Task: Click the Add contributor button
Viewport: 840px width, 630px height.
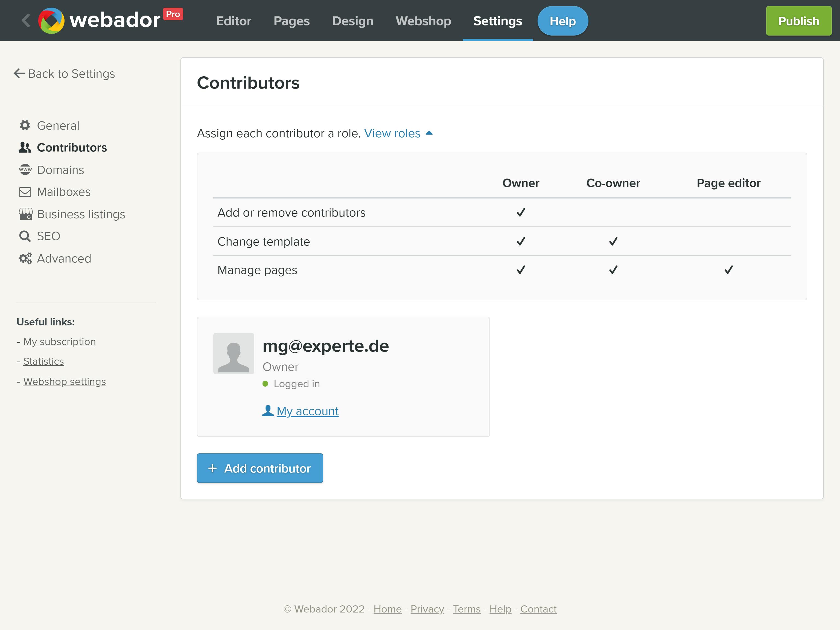Action: tap(260, 468)
